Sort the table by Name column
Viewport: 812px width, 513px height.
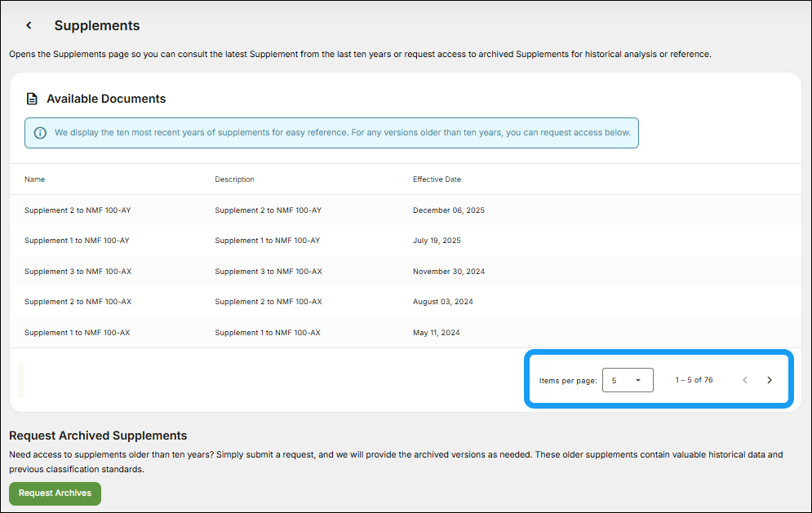click(33, 179)
